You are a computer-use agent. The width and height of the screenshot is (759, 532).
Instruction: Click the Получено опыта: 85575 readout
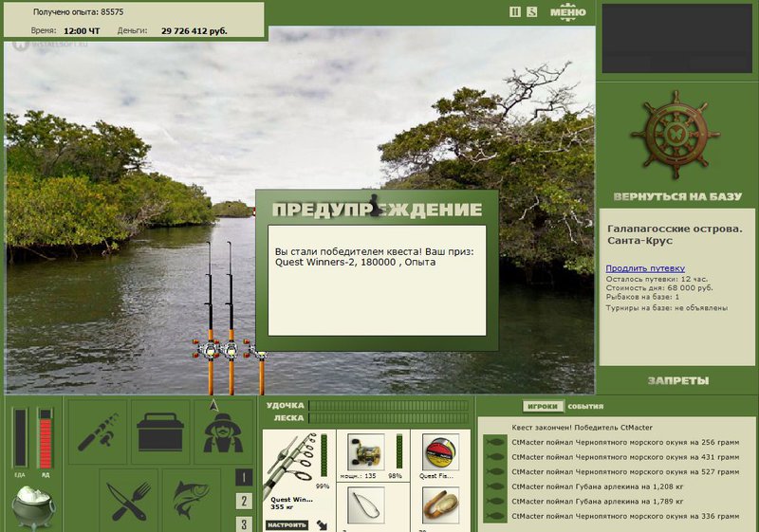tap(79, 12)
